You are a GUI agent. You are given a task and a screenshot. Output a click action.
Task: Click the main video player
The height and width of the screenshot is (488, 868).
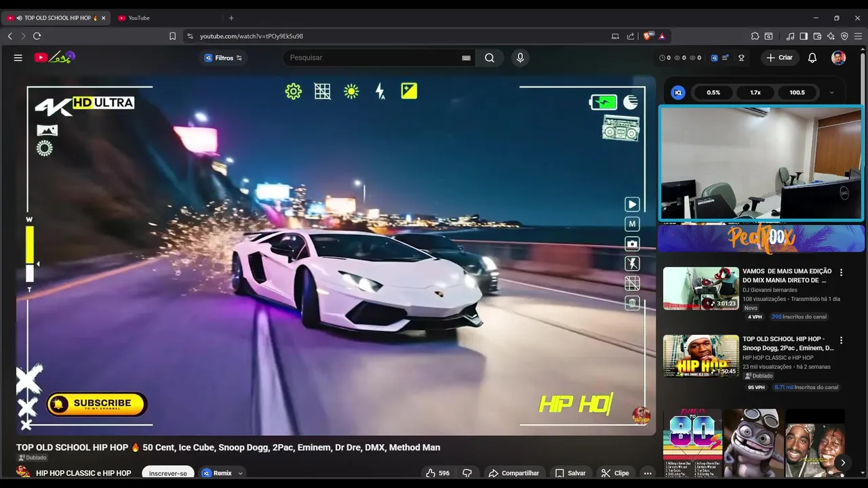(336, 254)
